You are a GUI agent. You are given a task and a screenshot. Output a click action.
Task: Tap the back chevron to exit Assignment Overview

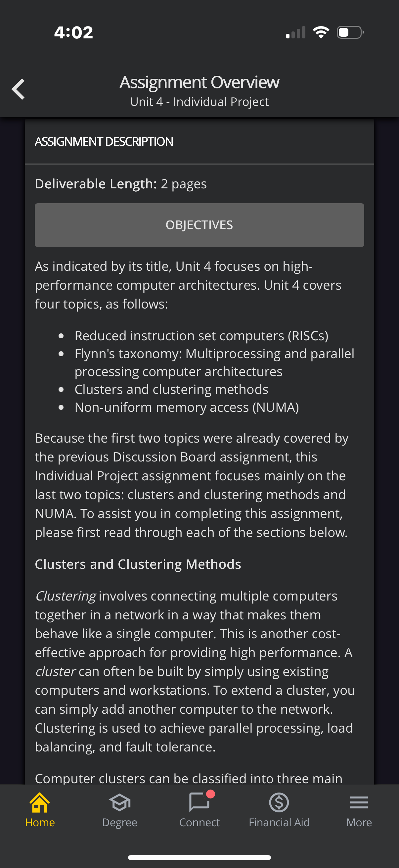click(19, 89)
